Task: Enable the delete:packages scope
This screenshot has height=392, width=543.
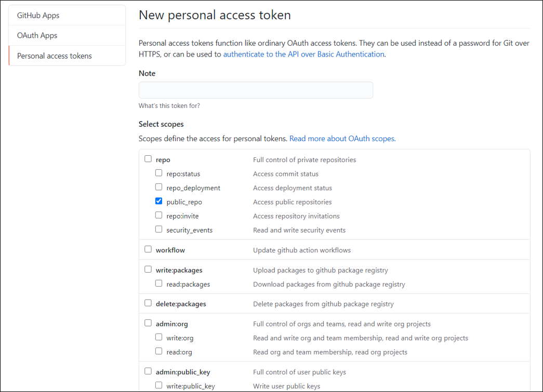Action: 148,303
